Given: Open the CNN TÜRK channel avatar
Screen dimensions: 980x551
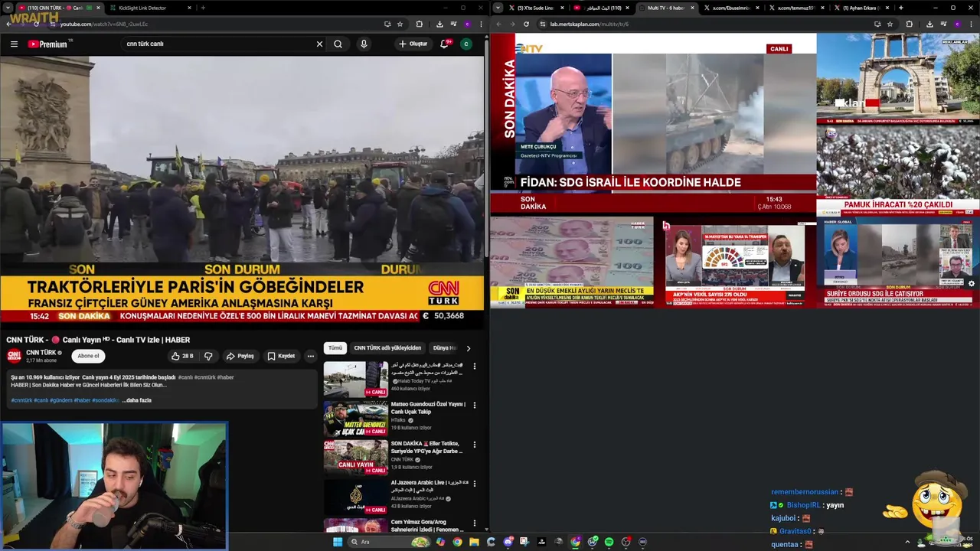Looking at the screenshot, I should pyautogui.click(x=14, y=356).
